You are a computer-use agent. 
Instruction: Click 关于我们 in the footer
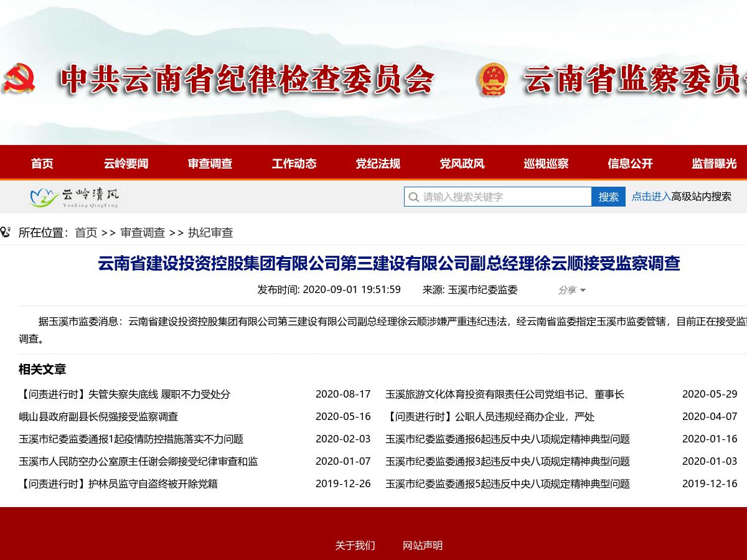(x=355, y=546)
